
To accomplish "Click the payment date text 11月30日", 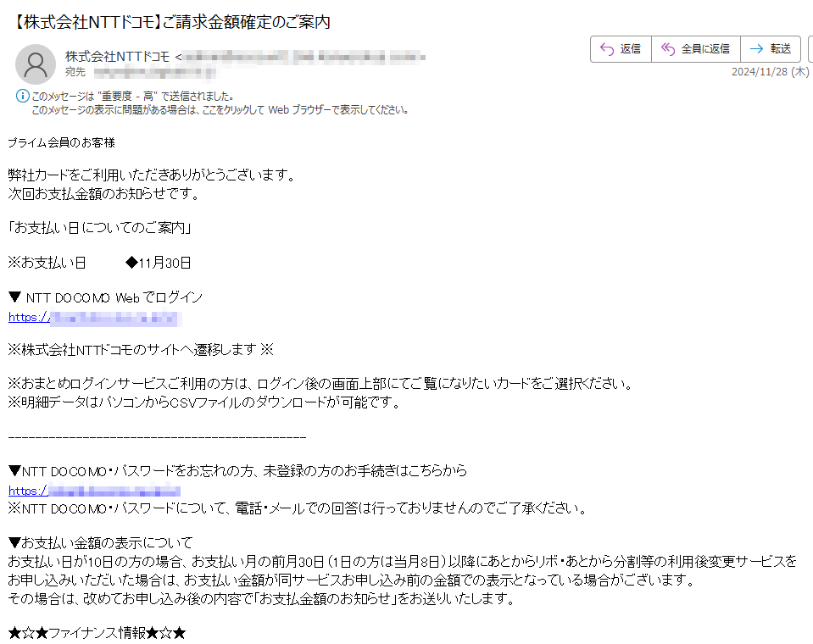I will point(164,264).
